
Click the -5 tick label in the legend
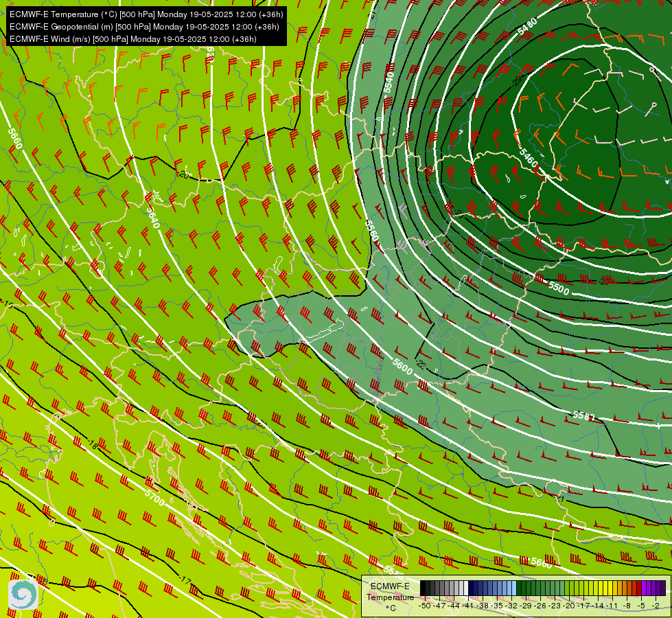(642, 606)
